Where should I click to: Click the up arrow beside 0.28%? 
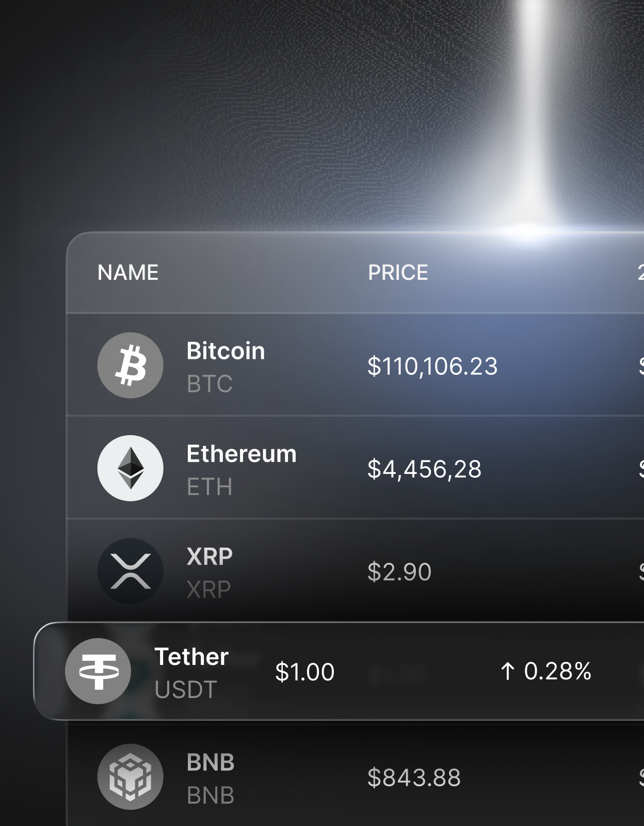pyautogui.click(x=507, y=672)
